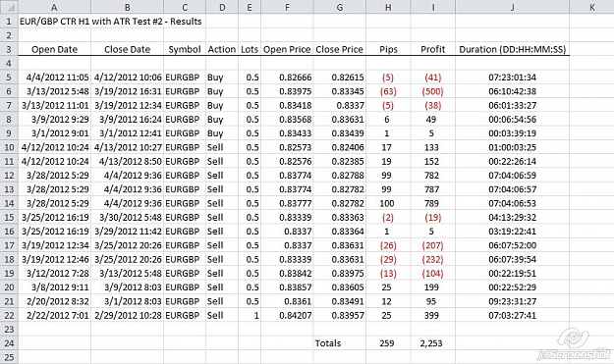614x364 pixels.
Task: Click the 'Open Date' header cell
Action: tap(55, 49)
